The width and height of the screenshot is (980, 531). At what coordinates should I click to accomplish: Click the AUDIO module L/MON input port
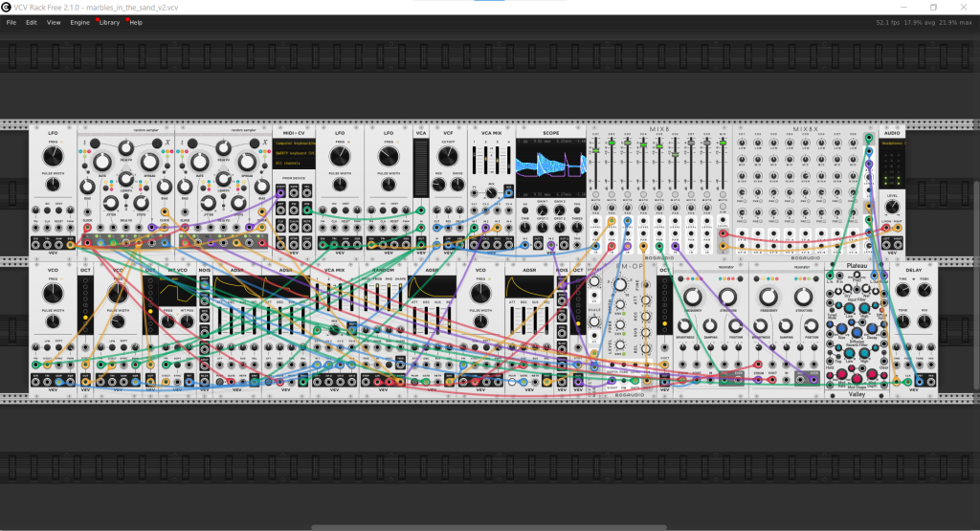(x=886, y=228)
